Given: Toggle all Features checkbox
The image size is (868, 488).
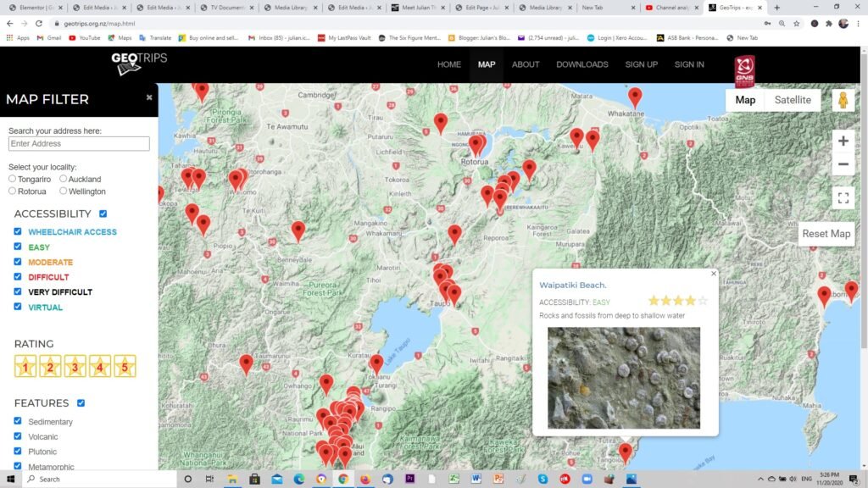Looking at the screenshot, I should pyautogui.click(x=81, y=402).
